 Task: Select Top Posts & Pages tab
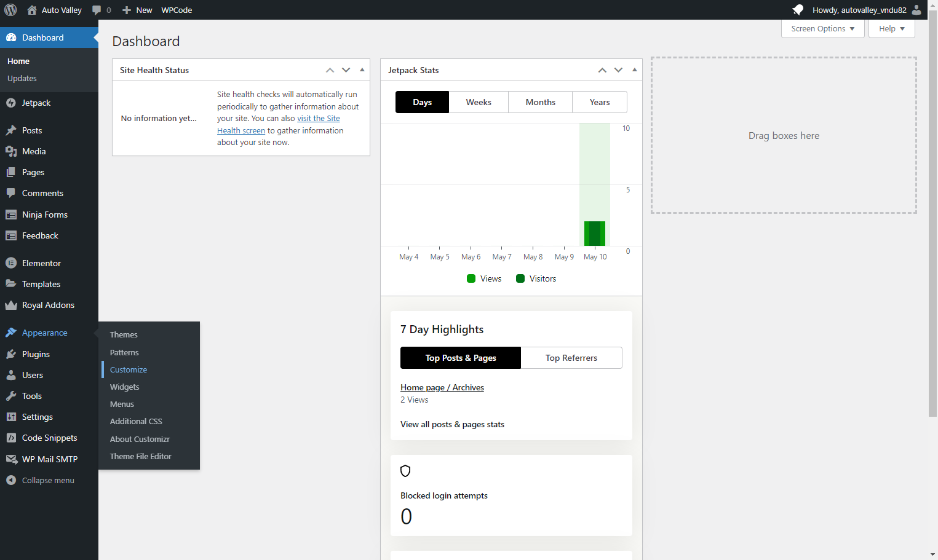461,358
